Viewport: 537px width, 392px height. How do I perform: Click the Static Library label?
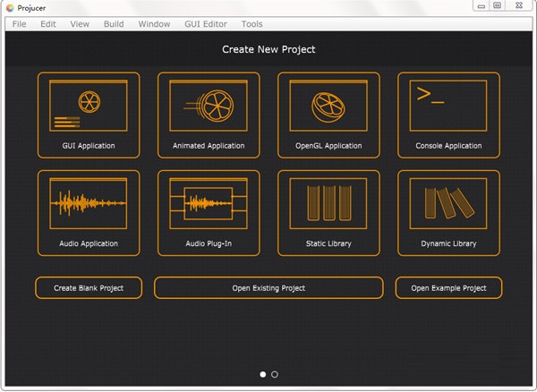pyautogui.click(x=328, y=243)
